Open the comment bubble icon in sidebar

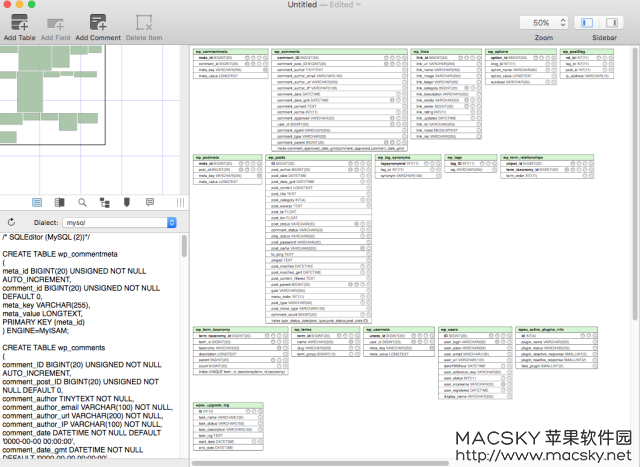click(150, 202)
